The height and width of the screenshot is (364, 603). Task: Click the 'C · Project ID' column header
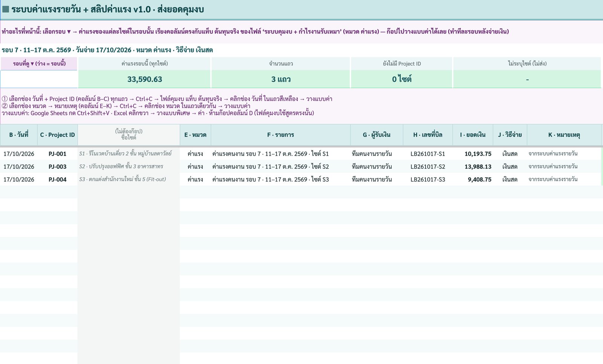58,135
